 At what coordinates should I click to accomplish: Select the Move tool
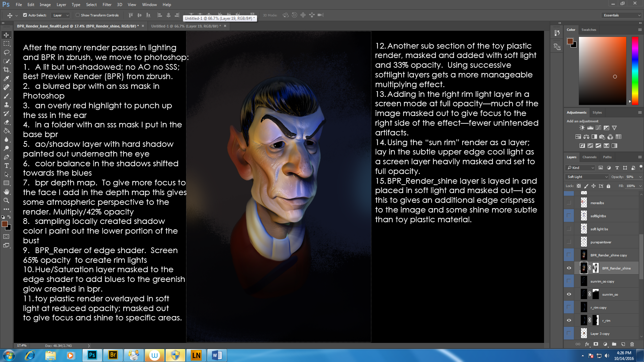coord(6,35)
